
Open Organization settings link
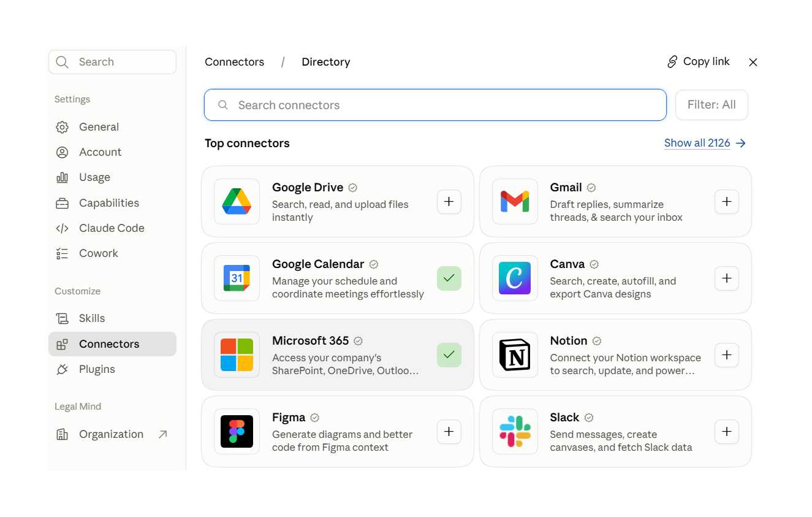(x=112, y=434)
